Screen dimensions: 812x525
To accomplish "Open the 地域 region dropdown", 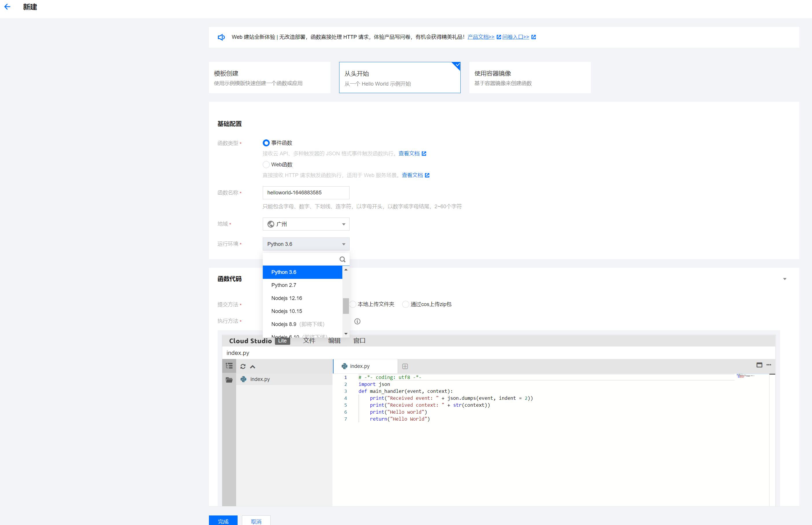I will [x=306, y=224].
